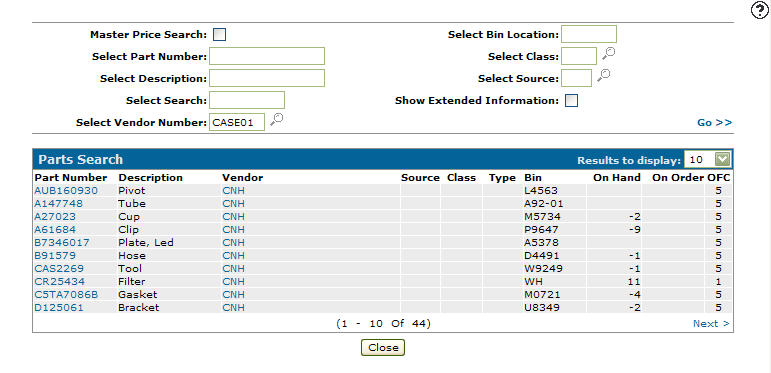Select bin value P9647
This screenshot has height=373, width=771.
(x=541, y=230)
